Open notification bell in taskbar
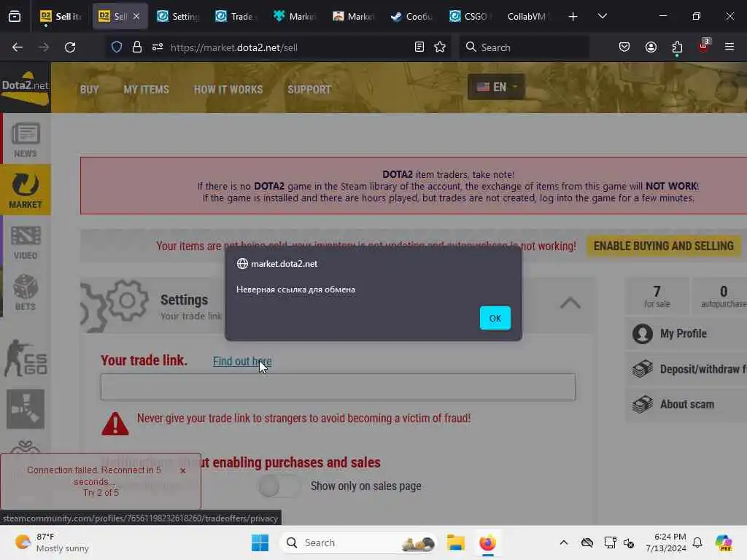 [697, 542]
